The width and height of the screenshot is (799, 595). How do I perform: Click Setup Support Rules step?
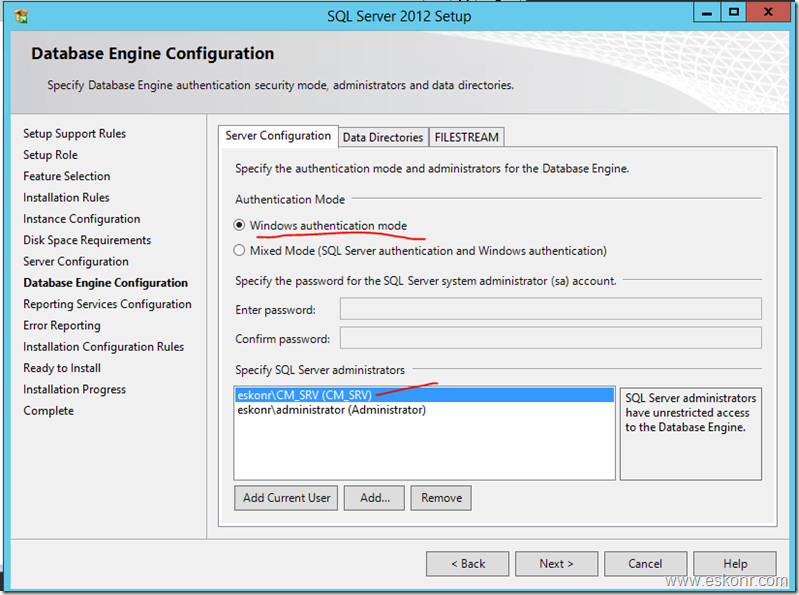(x=74, y=133)
